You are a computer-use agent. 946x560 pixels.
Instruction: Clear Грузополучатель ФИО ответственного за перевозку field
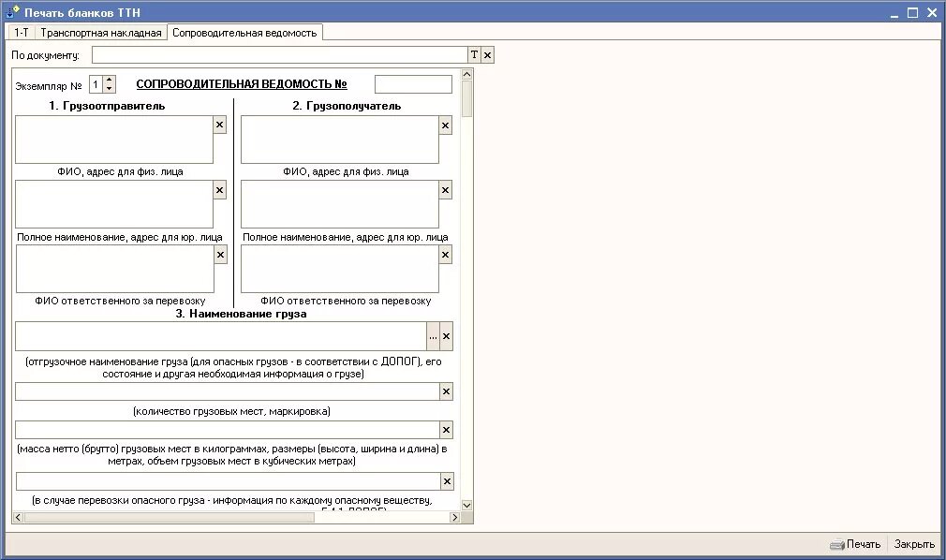445,255
